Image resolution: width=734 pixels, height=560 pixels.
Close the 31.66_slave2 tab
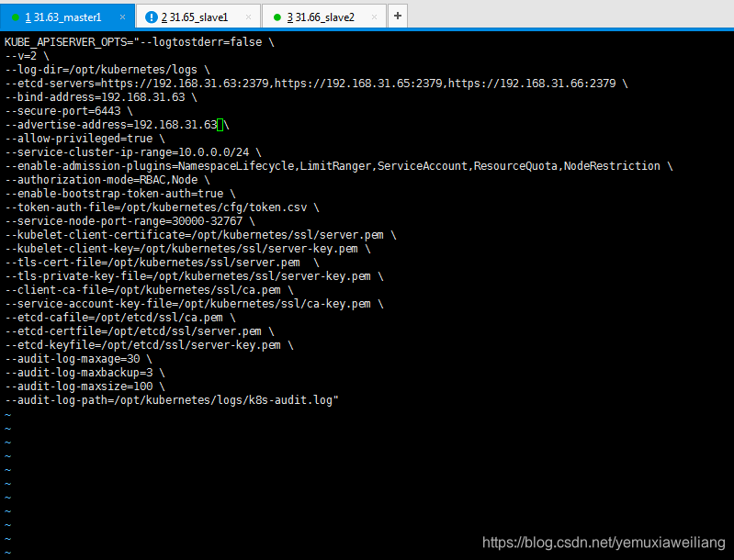coord(374,17)
